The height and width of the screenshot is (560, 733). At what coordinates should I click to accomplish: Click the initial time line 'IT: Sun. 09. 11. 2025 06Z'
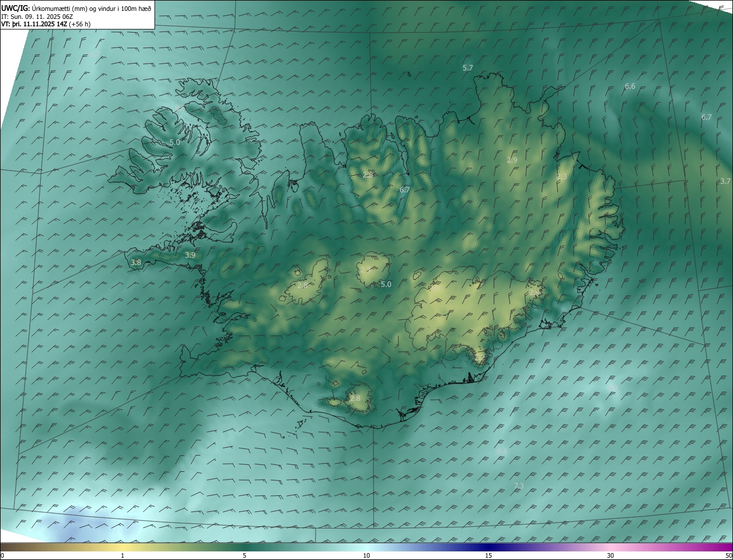pos(37,17)
